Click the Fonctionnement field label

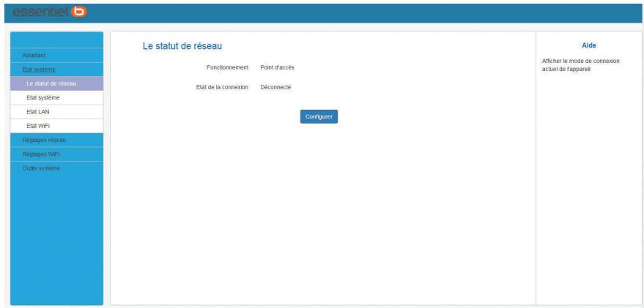point(228,67)
